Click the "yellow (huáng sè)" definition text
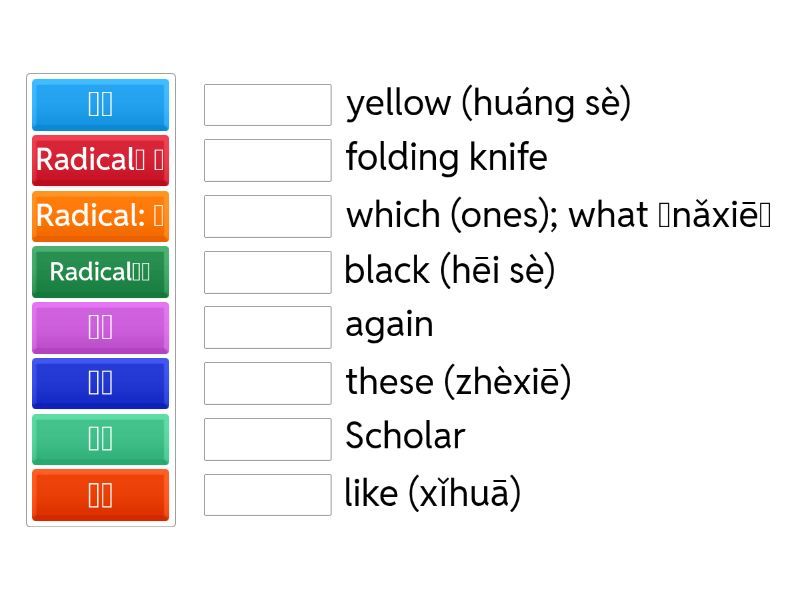 pyautogui.click(x=488, y=103)
